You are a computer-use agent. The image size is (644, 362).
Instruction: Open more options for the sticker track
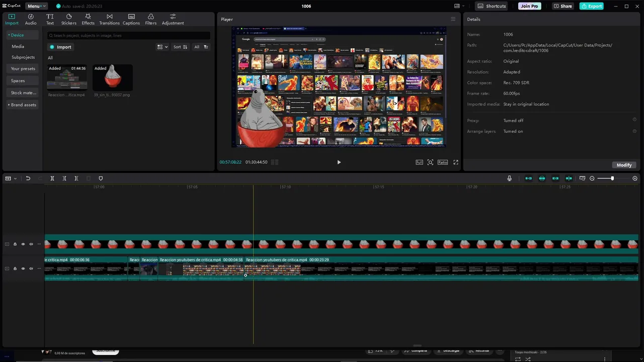pos(39,244)
